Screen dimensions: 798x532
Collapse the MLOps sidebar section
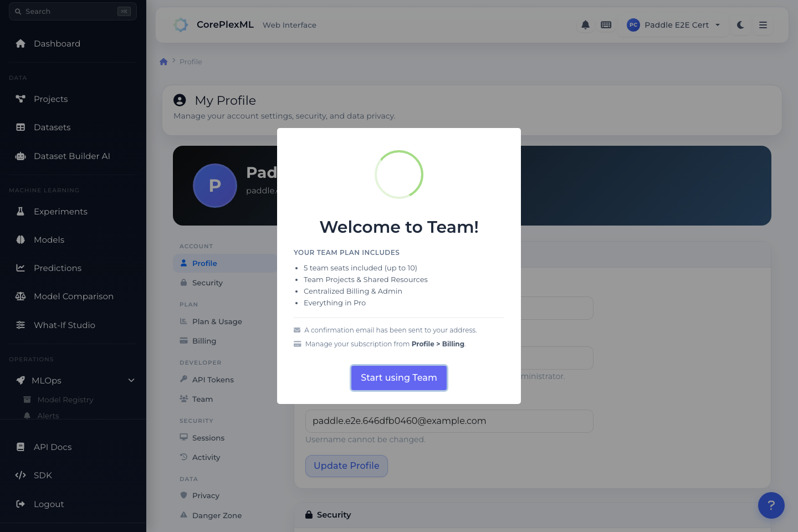pos(131,381)
